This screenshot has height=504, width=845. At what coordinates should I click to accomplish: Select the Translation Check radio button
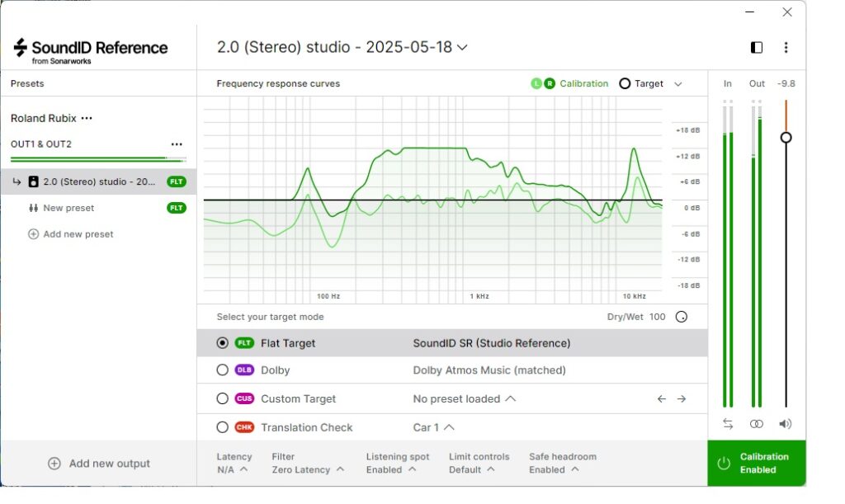tap(222, 427)
